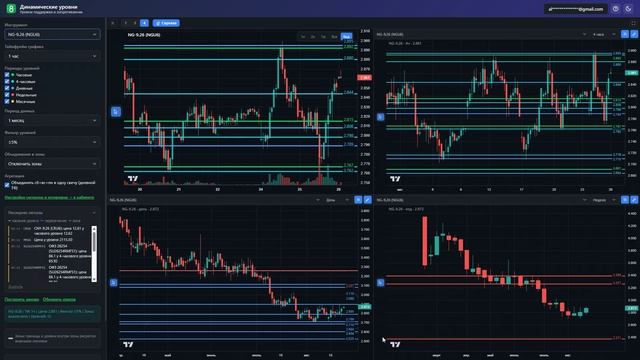Click the blue sync button left of top-left chart
The image size is (640, 360).
point(116,111)
